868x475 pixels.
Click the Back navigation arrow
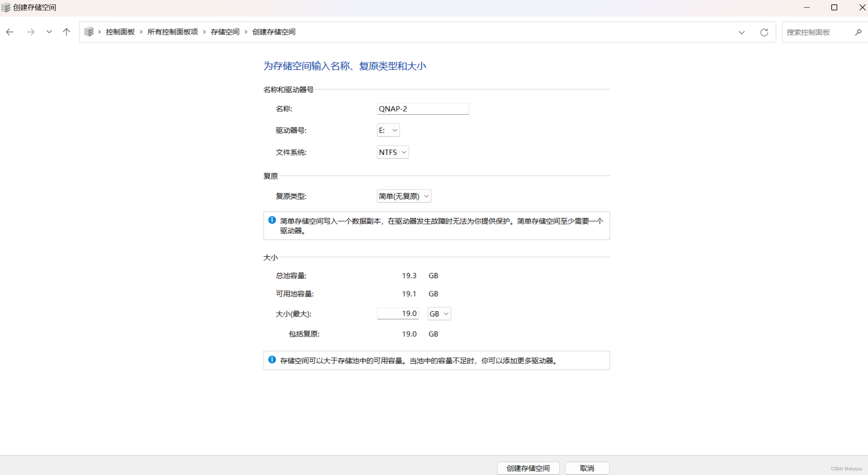coord(10,32)
